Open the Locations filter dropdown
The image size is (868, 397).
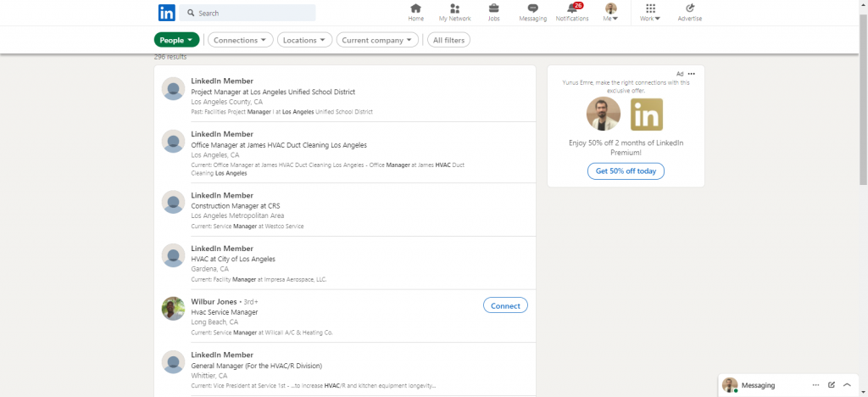pyautogui.click(x=304, y=40)
